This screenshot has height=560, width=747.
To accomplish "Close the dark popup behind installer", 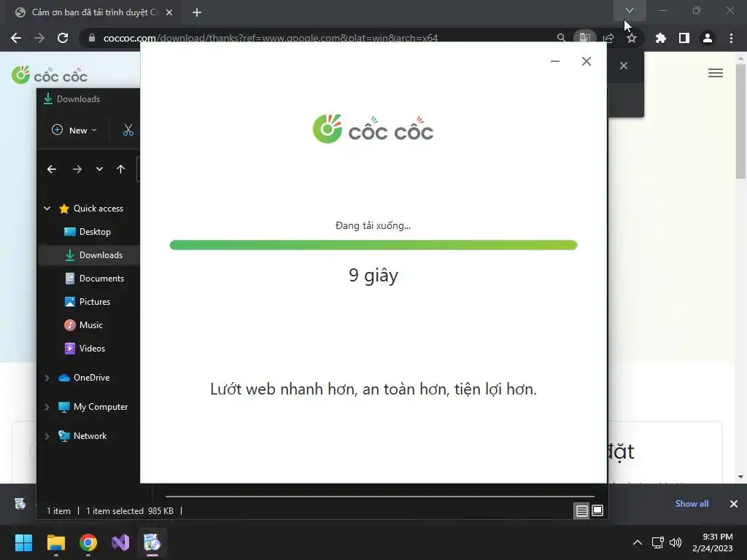I will coord(624,66).
